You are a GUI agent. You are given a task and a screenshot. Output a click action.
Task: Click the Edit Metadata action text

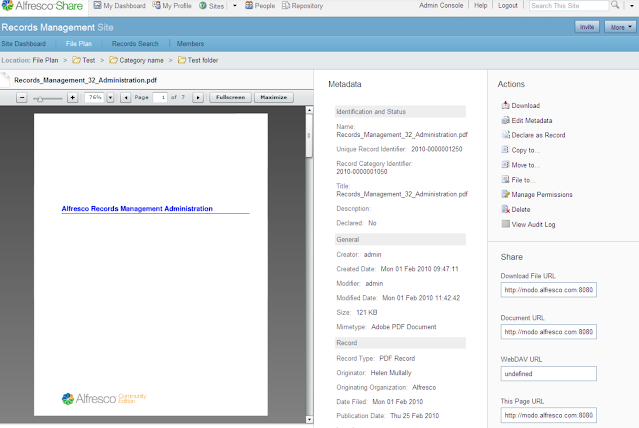click(x=531, y=120)
